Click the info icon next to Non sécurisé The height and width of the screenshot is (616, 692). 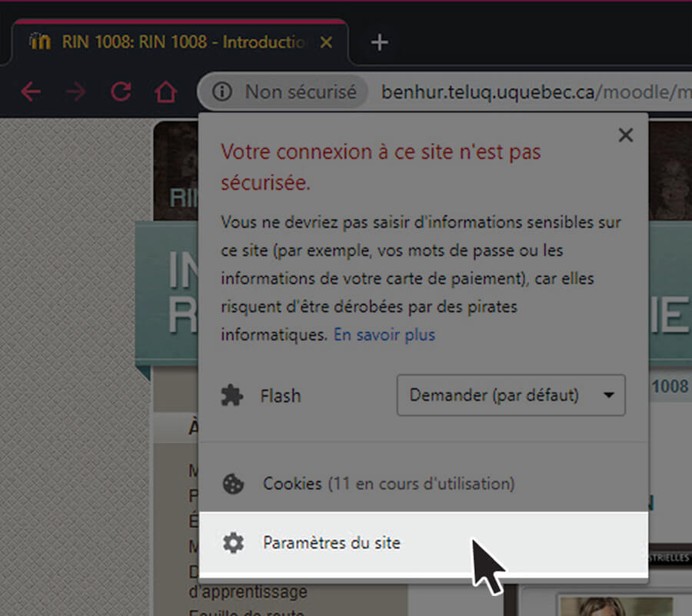[222, 92]
